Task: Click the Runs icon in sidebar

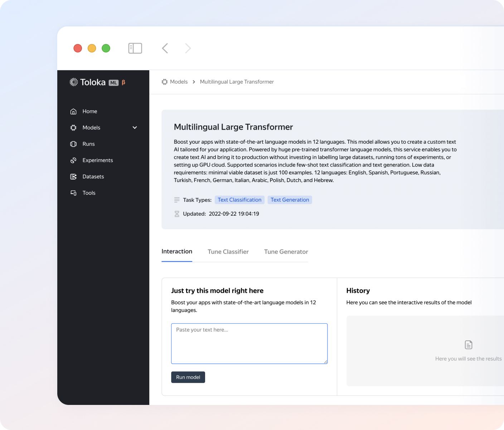Action: coord(73,144)
